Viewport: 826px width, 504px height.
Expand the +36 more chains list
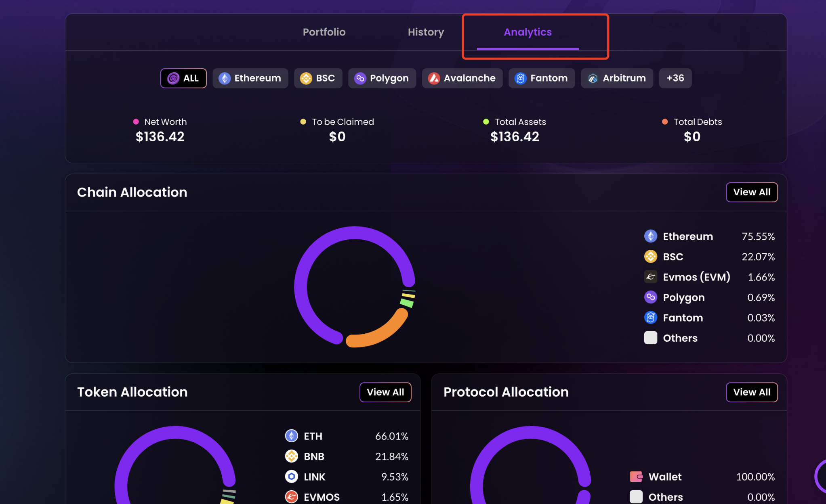[x=675, y=78]
